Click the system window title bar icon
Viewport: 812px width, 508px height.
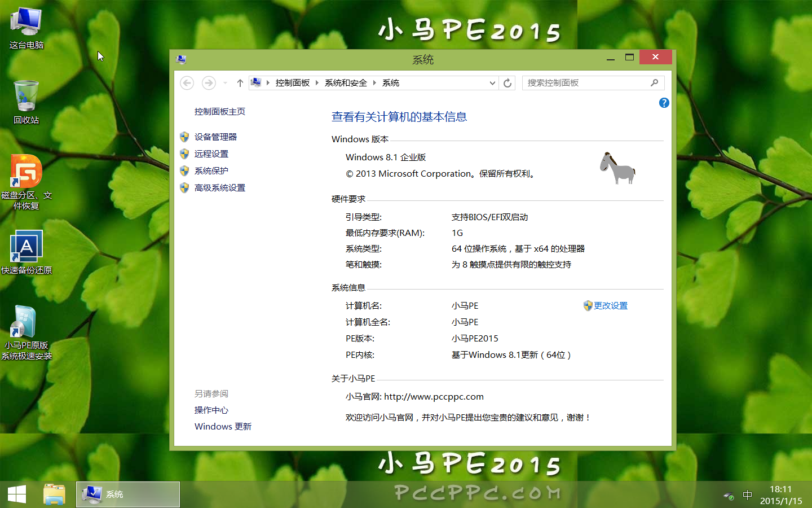181,59
